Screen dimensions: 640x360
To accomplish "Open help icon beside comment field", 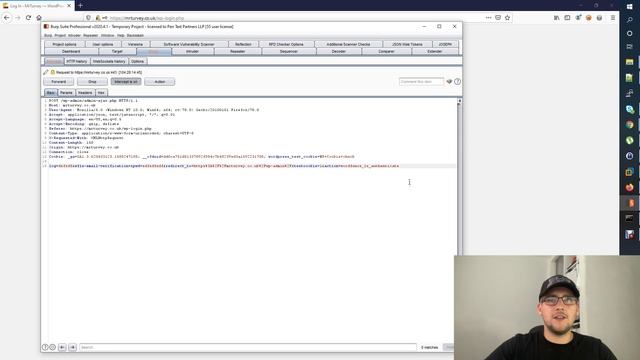I will 458,82.
